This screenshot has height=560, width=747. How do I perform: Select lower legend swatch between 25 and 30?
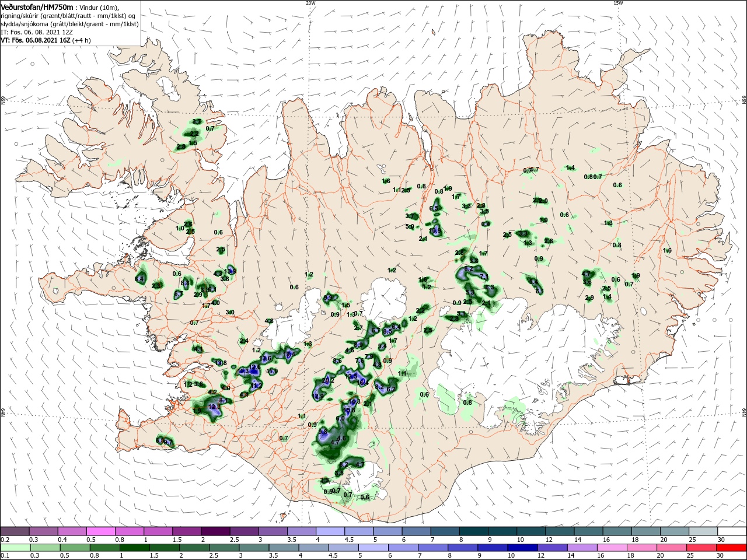point(701,548)
